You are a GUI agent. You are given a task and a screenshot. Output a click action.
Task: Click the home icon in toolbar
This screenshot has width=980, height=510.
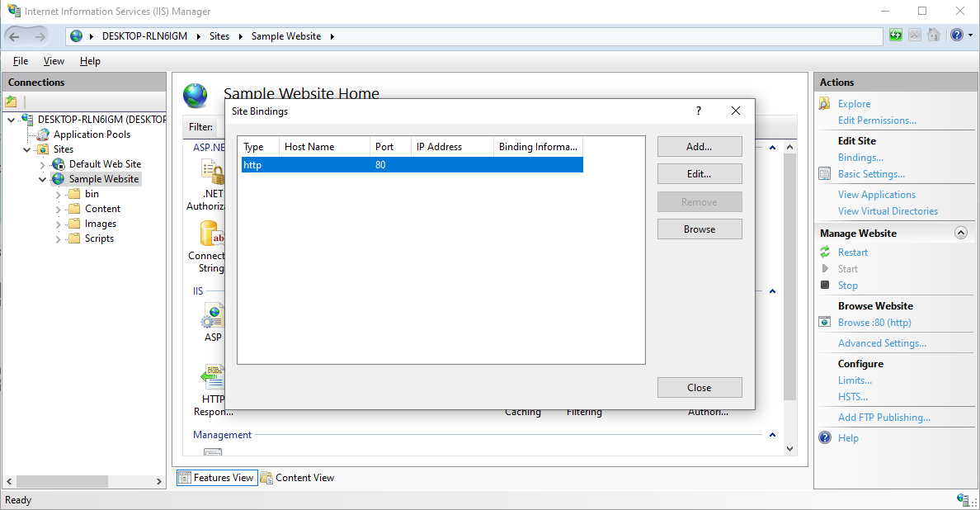pos(934,35)
